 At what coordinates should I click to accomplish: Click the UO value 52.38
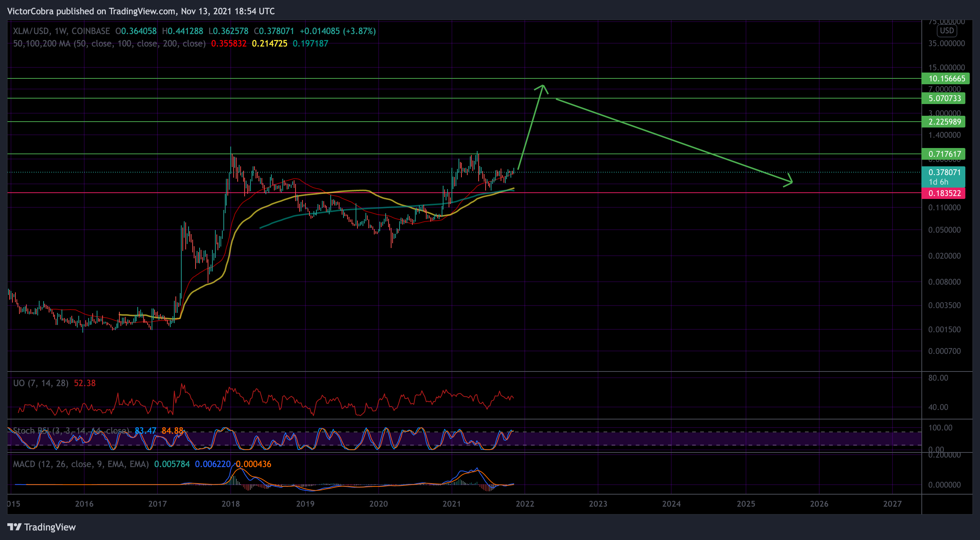[85, 383]
